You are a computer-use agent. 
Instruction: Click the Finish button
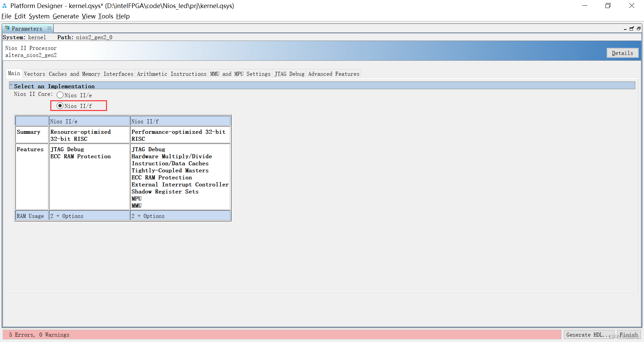pos(629,335)
